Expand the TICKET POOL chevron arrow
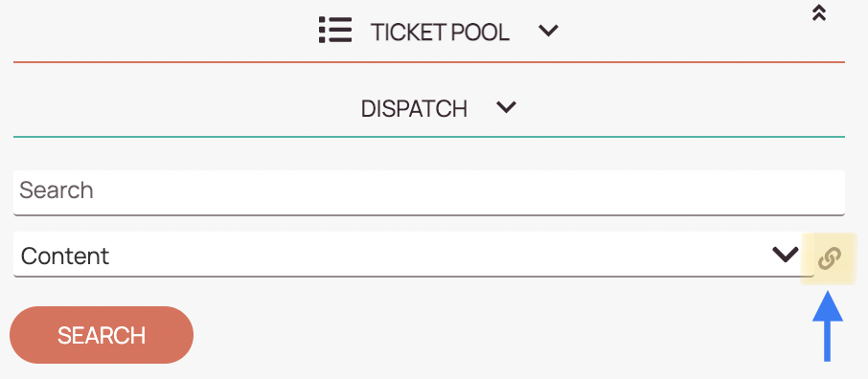Image resolution: width=868 pixels, height=379 pixels. point(549,31)
